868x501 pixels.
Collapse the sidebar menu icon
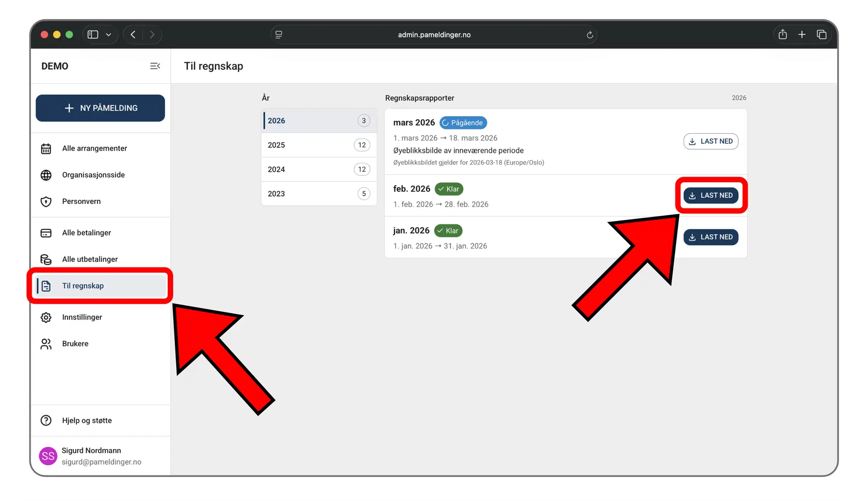[x=155, y=66]
